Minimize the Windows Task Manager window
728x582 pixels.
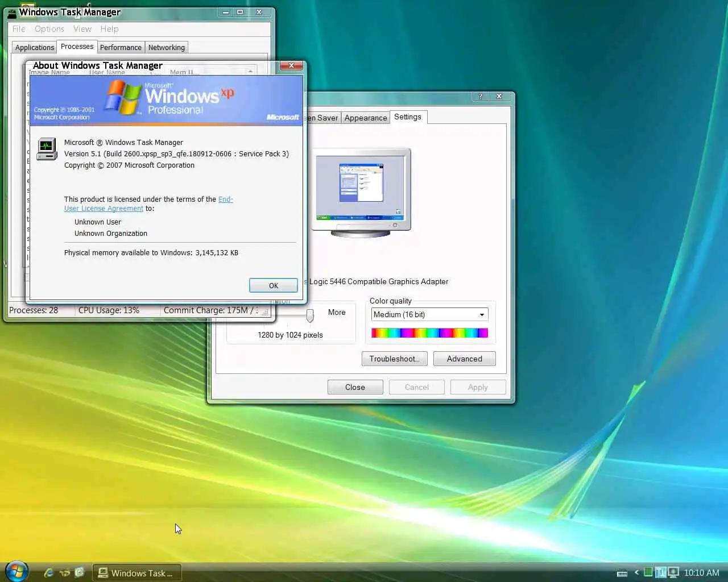(226, 12)
